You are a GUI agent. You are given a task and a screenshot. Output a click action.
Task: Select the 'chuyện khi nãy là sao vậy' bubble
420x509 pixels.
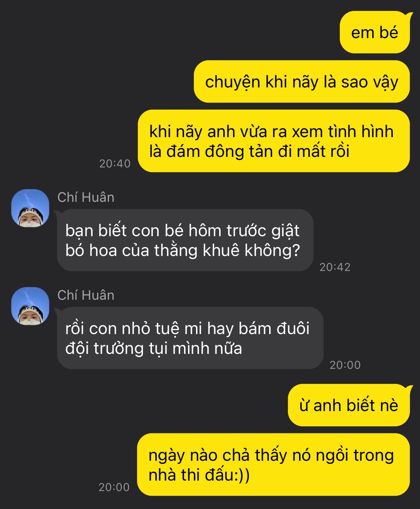[x=302, y=81]
